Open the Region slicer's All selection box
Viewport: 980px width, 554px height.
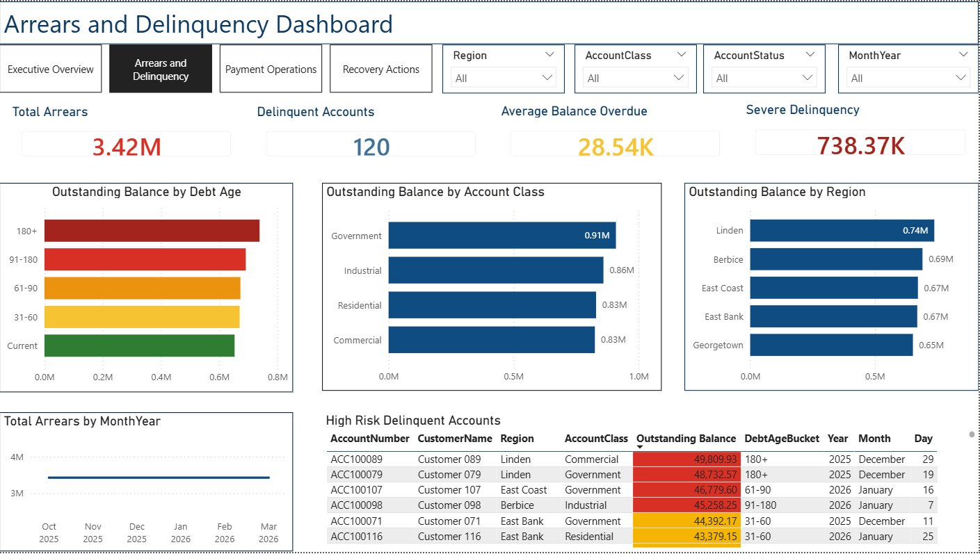[504, 78]
